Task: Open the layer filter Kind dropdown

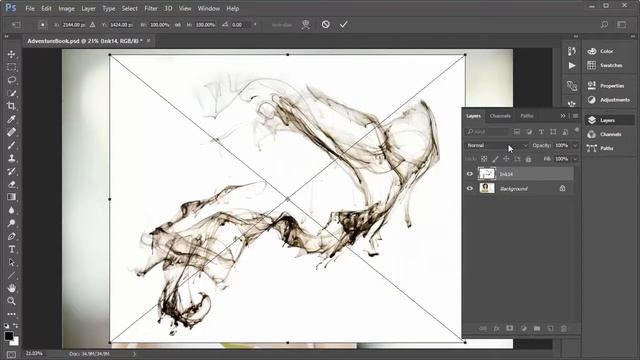Action: [487, 132]
